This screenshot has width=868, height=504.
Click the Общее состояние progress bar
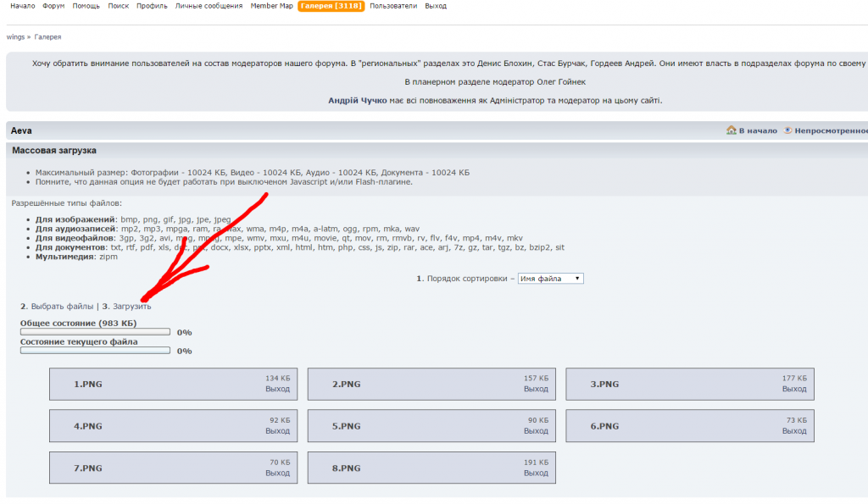pyautogui.click(x=95, y=332)
